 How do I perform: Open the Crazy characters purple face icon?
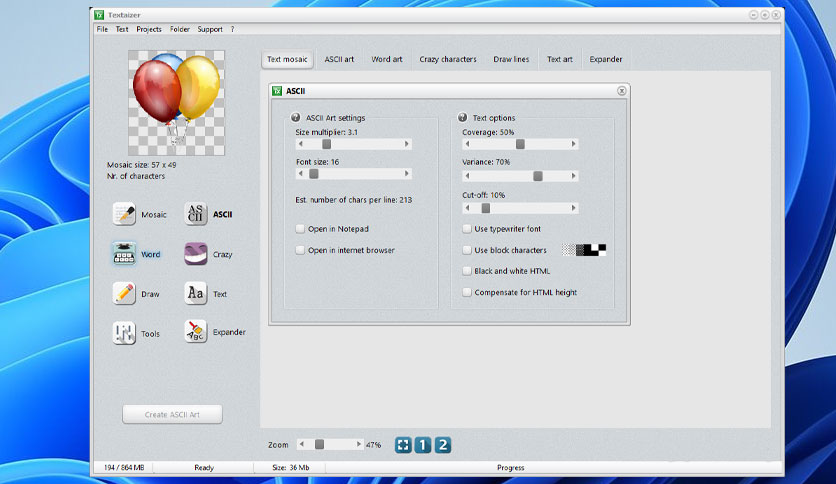coord(196,254)
